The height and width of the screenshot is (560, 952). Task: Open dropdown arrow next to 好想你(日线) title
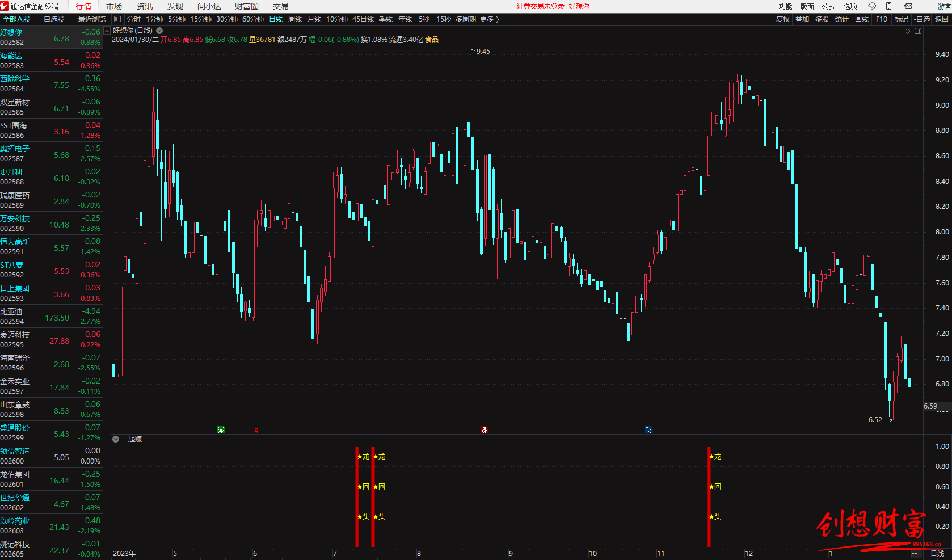[x=159, y=31]
